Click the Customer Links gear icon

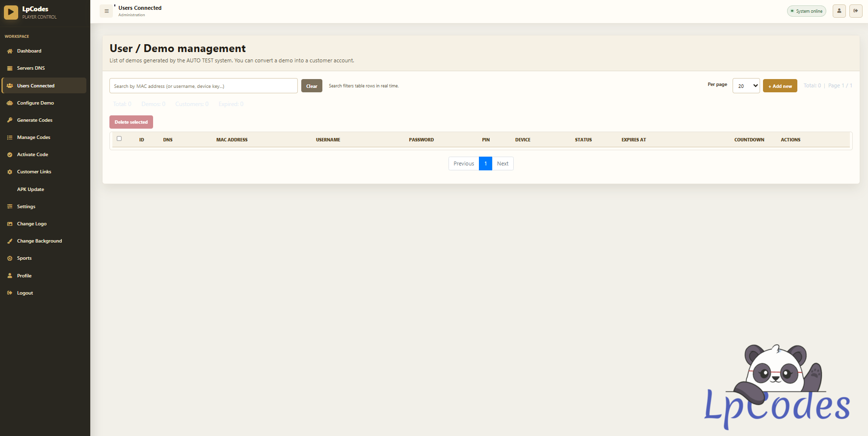pyautogui.click(x=10, y=172)
